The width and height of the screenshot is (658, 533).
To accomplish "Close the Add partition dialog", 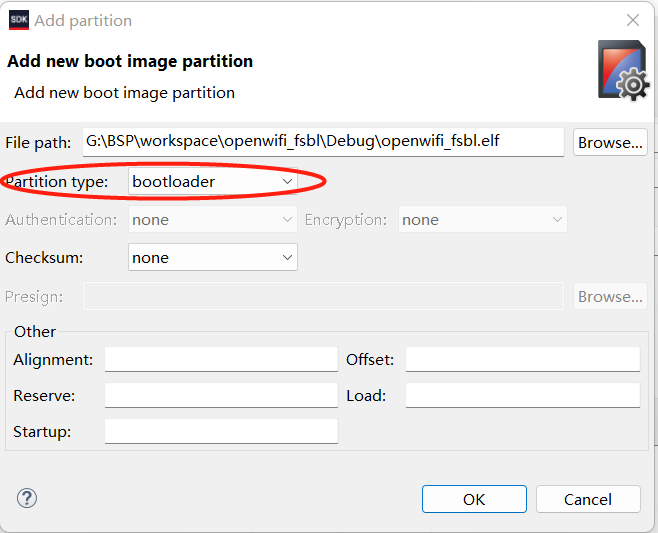I will click(632, 20).
